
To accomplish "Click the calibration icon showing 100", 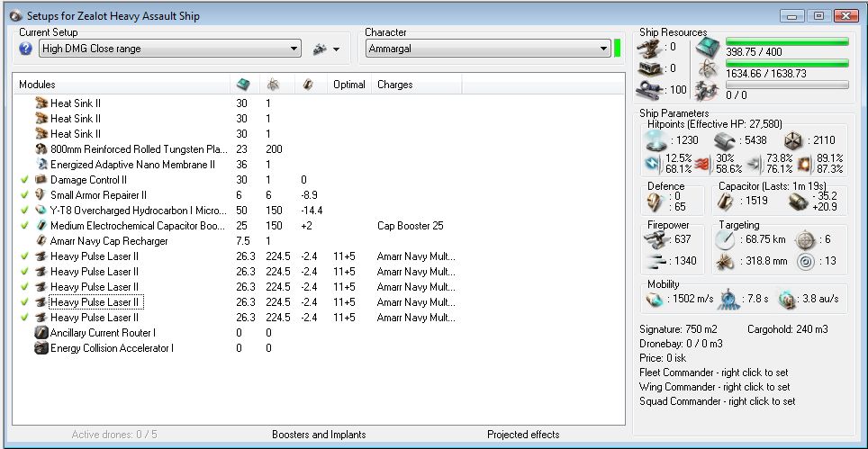I will pos(650,90).
